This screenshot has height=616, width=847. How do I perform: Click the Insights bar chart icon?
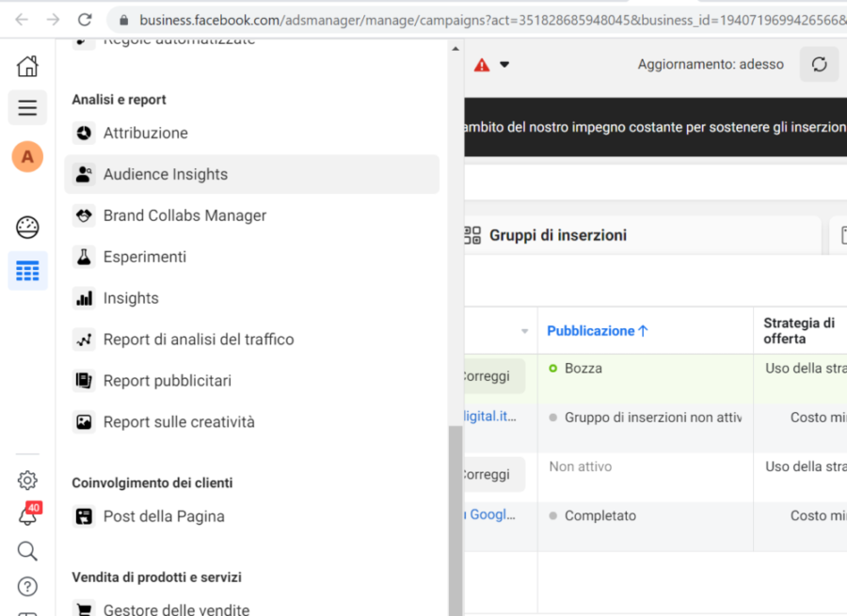point(84,298)
